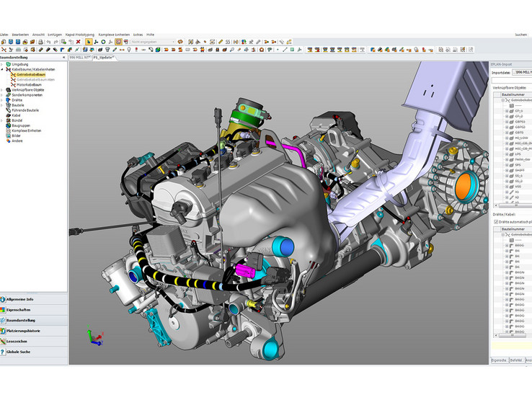Click the redo arrow icon
Screen dimensions: 532x400
tap(56, 42)
